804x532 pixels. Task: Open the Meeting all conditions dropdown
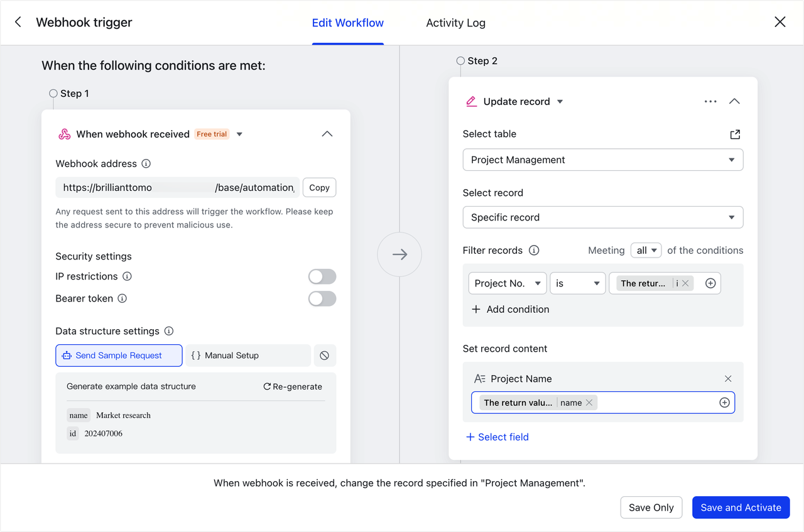click(646, 251)
